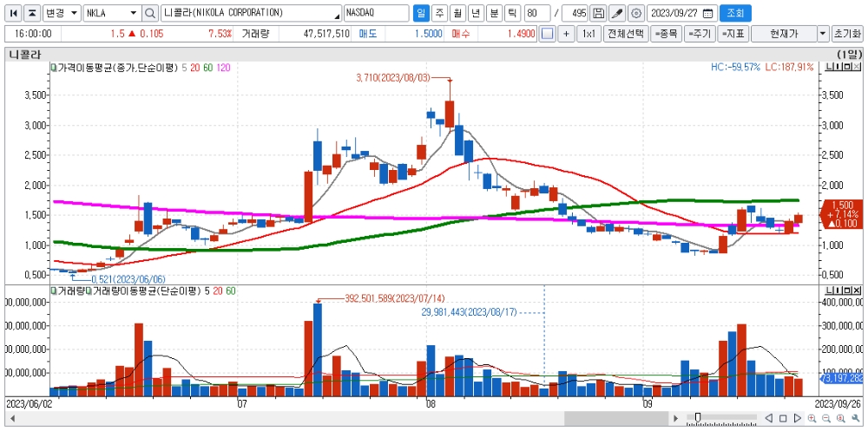Toggle the square checkbox left of the plus button
This screenshot has height=431, width=868.
[548, 34]
